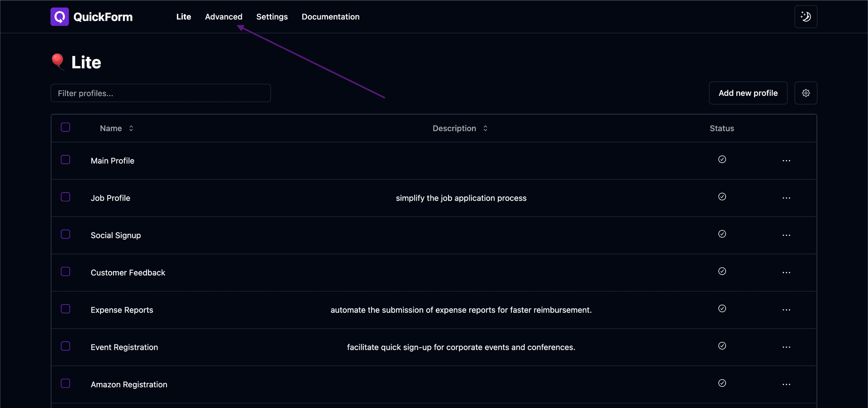Click status check icon for Social Signup
The width and height of the screenshot is (868, 408).
(722, 234)
